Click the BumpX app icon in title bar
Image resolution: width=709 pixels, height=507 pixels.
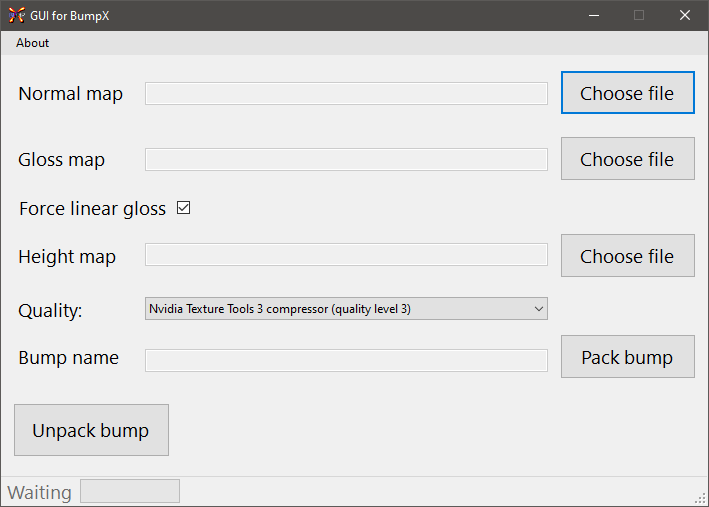(16, 15)
